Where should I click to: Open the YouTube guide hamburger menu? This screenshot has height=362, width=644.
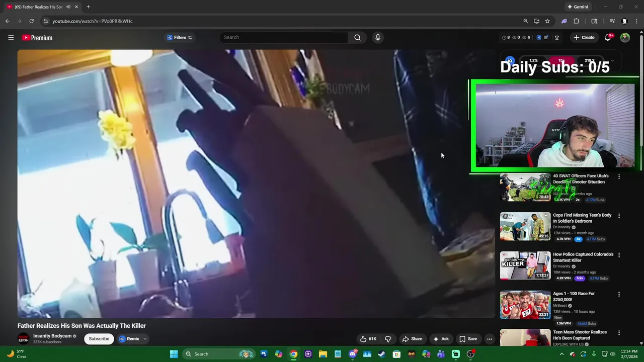(11, 38)
